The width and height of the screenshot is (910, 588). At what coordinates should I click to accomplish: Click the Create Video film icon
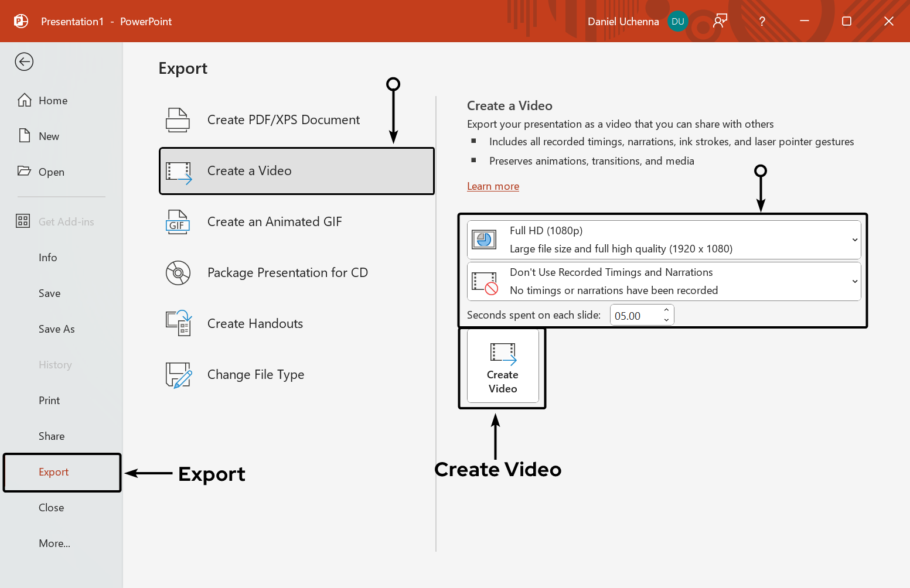pyautogui.click(x=502, y=354)
